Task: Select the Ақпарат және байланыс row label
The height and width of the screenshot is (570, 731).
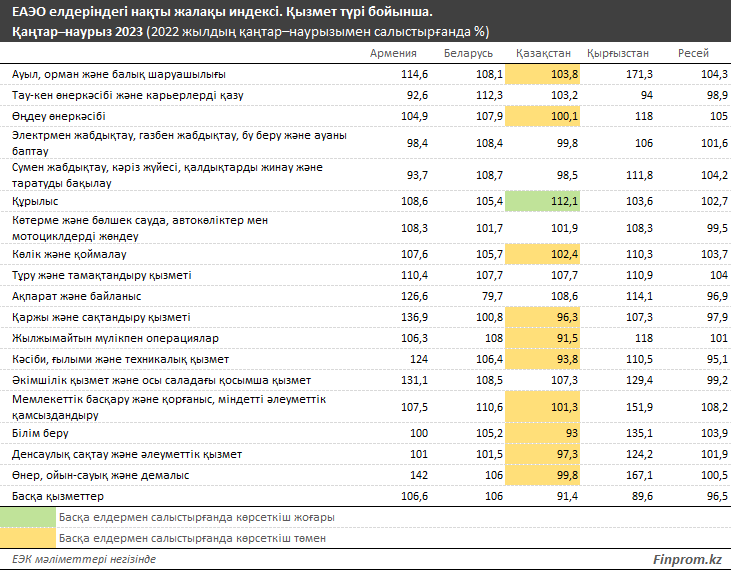Action: tap(76, 296)
